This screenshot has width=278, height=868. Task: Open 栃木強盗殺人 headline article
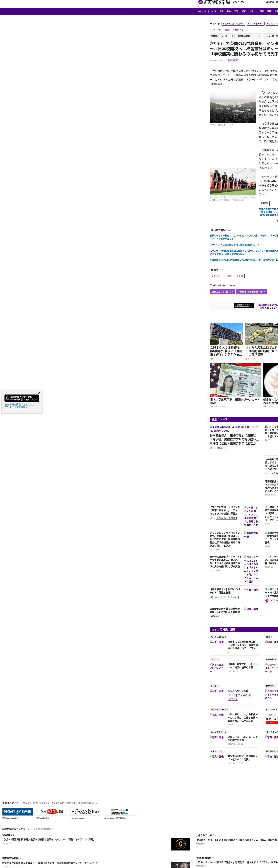(234, 439)
